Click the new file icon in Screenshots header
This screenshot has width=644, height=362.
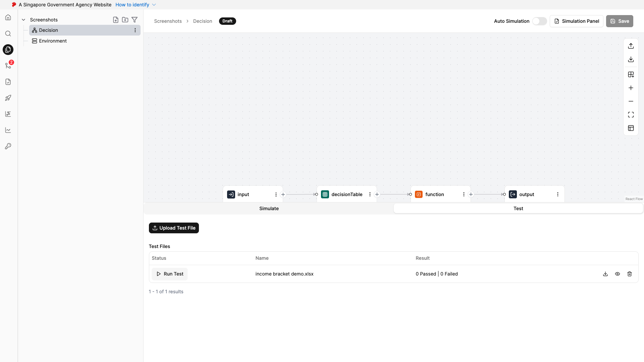tap(116, 20)
